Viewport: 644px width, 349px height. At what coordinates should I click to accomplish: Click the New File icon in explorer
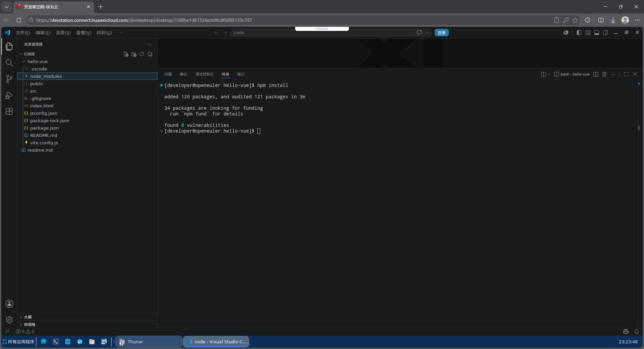click(x=126, y=54)
